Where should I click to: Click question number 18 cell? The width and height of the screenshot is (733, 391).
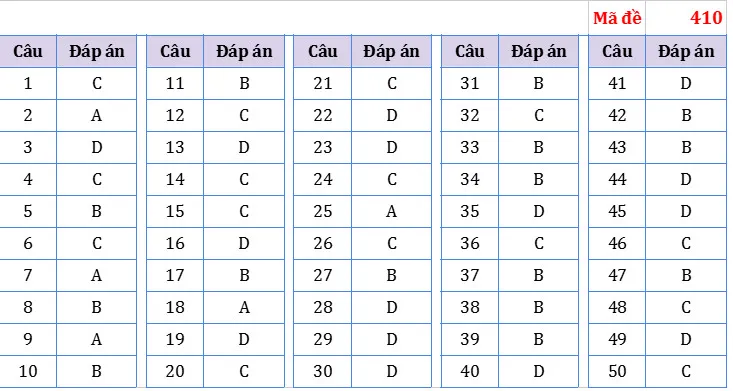click(175, 307)
